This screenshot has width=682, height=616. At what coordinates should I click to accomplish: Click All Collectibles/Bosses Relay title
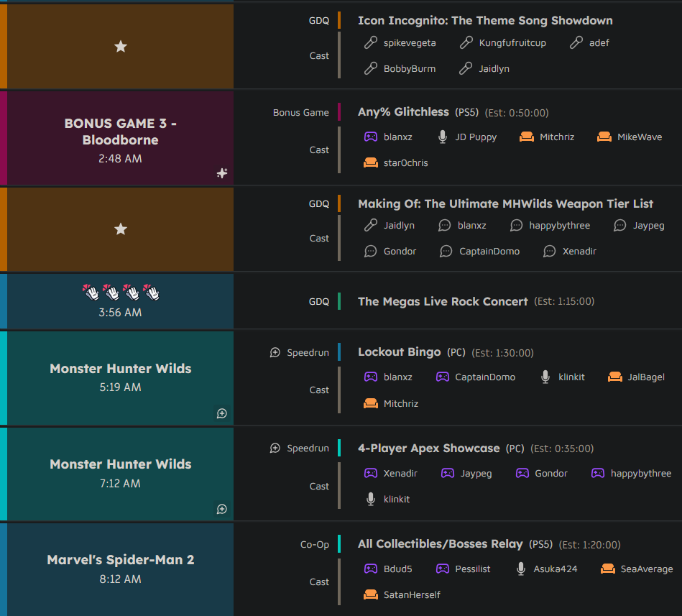(440, 544)
